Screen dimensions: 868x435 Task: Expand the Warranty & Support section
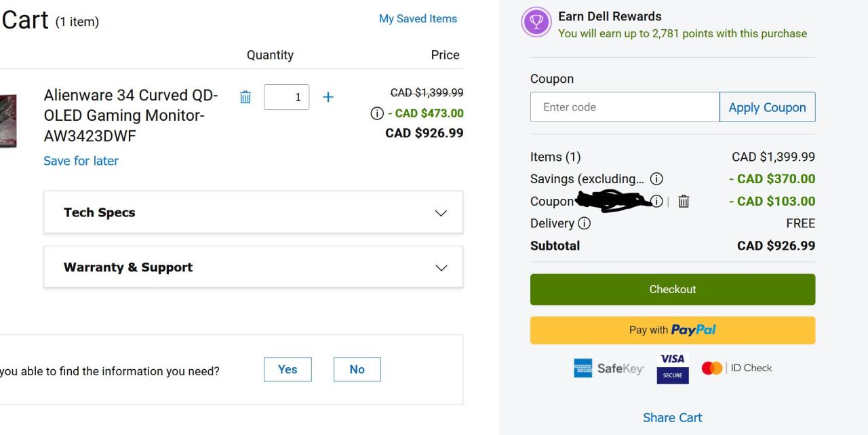pos(253,267)
